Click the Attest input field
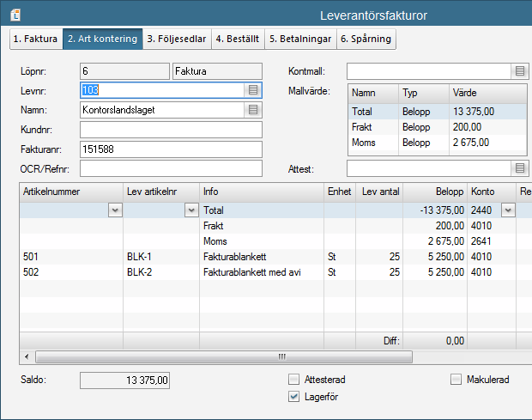Screen dimensions: 532x420 [x=429, y=168]
